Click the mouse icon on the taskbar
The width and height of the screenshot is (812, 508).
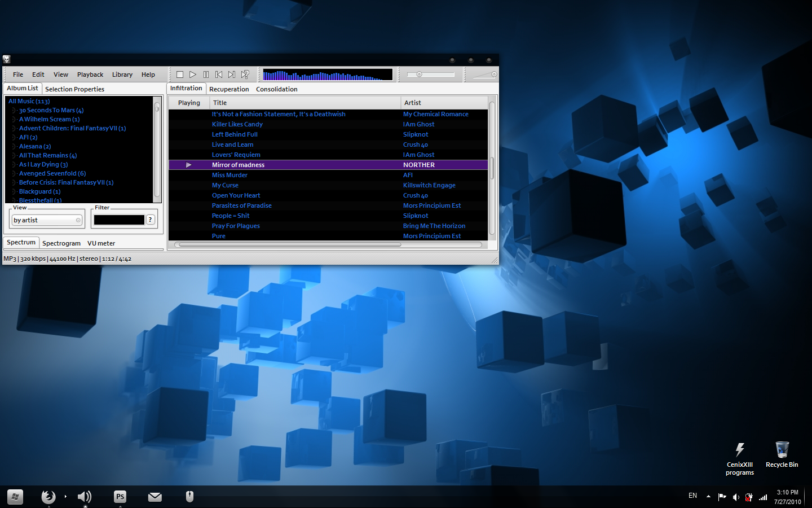pos(189,497)
